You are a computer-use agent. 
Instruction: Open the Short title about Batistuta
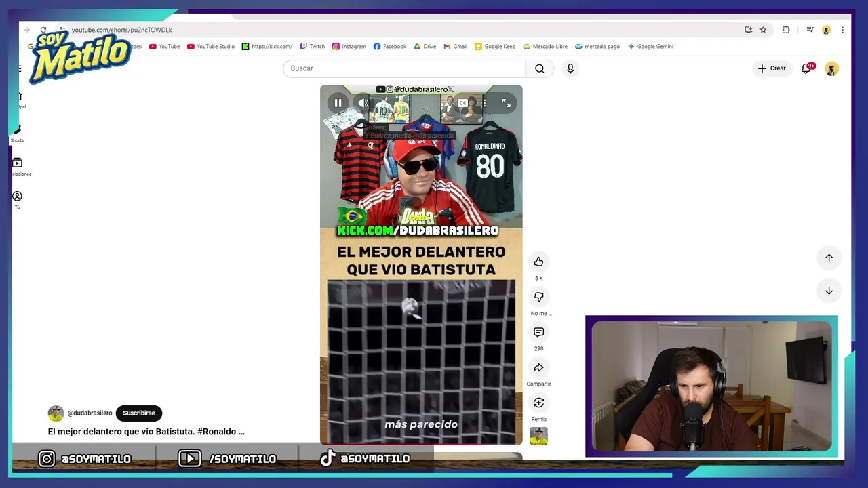tap(146, 432)
